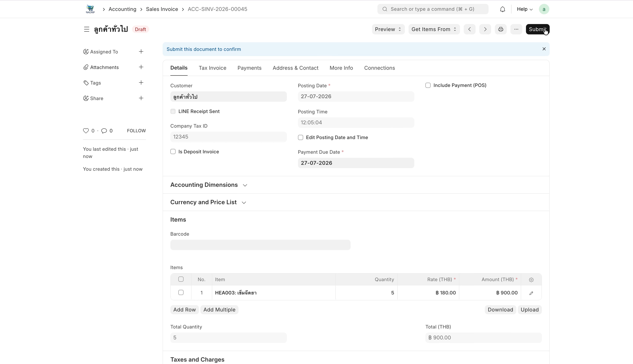Switch to the Tax Invoice tab
Viewport: 633px width, 364px height.
(212, 68)
